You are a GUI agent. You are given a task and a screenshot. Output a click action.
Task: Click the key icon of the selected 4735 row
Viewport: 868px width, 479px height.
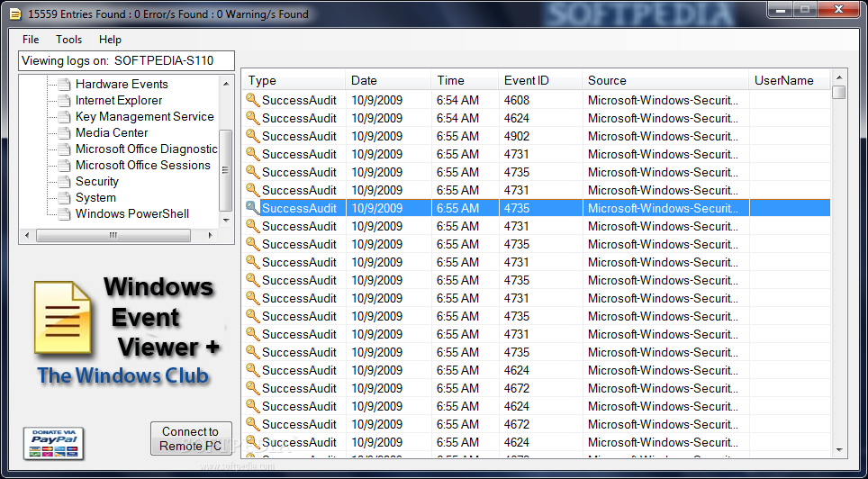click(252, 208)
